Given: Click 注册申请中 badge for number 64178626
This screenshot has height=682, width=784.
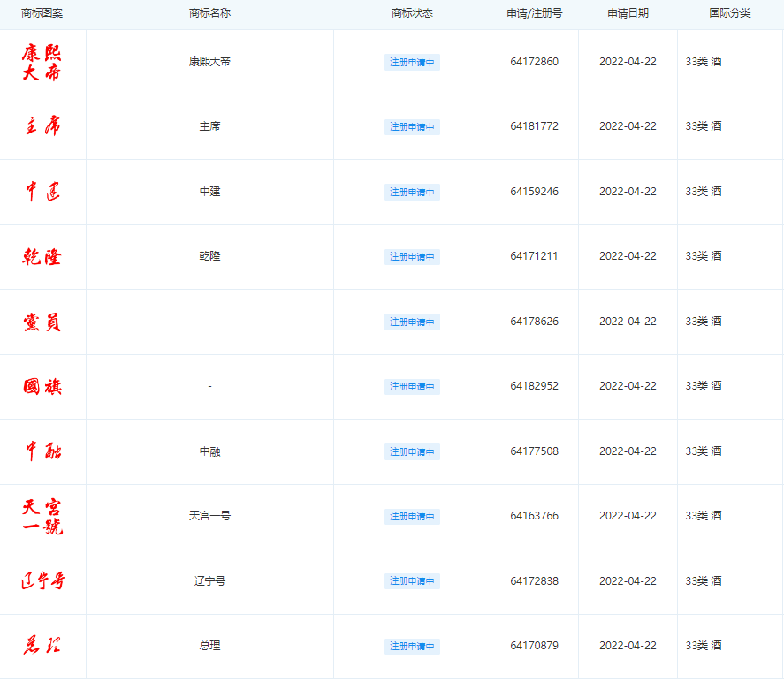Looking at the screenshot, I should (412, 322).
